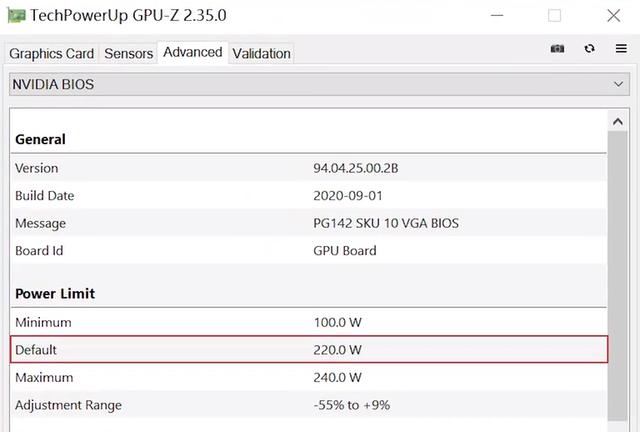Select the 240.0 W value
This screenshot has height=432, width=640.
point(338,377)
